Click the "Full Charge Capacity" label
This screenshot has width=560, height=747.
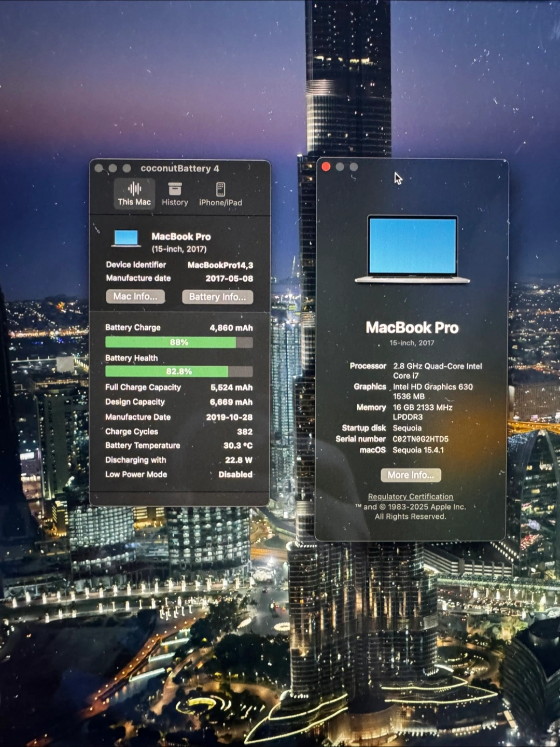(x=143, y=388)
